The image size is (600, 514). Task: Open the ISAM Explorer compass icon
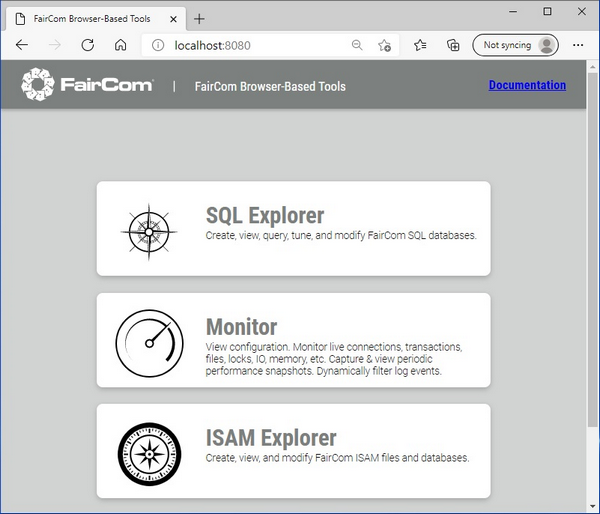pyautogui.click(x=149, y=454)
